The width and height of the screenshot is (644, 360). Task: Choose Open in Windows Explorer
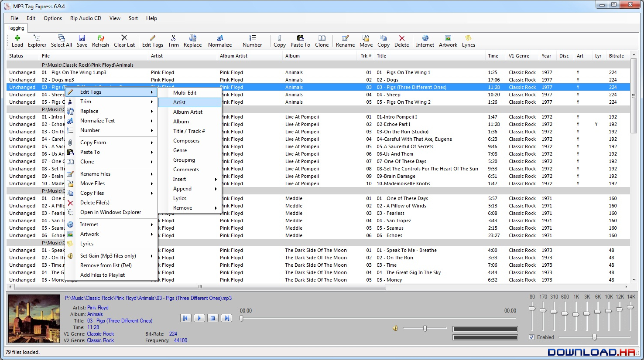(x=111, y=212)
